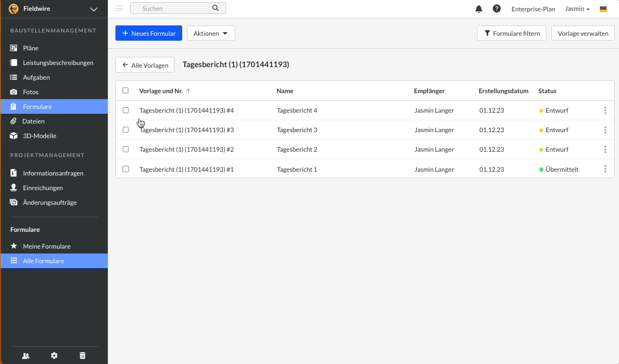Click the hamburger menu icon
The width and height of the screenshot is (619, 364).
119,9
